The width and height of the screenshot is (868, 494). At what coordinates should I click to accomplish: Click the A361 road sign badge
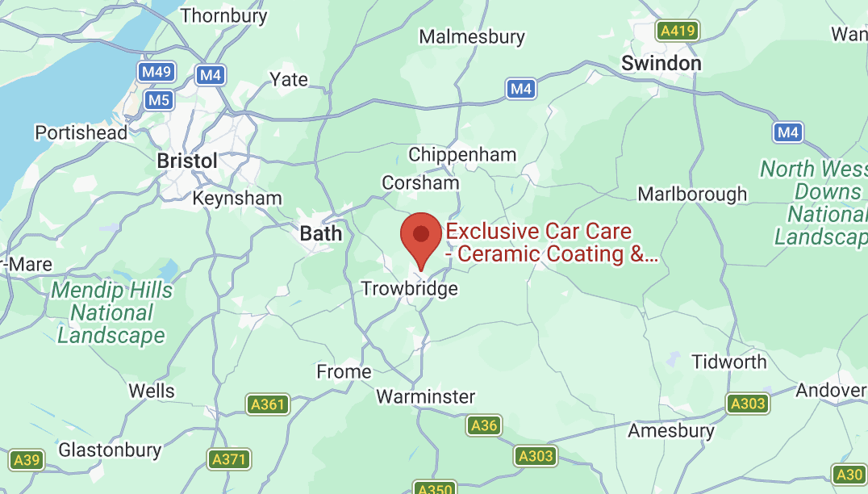[268, 404]
